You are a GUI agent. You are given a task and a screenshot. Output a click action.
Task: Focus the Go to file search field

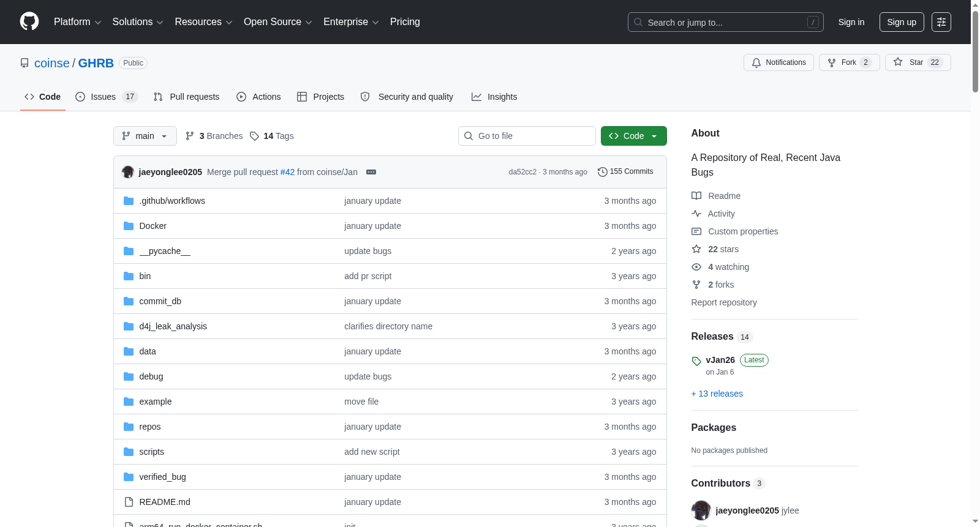tap(527, 136)
